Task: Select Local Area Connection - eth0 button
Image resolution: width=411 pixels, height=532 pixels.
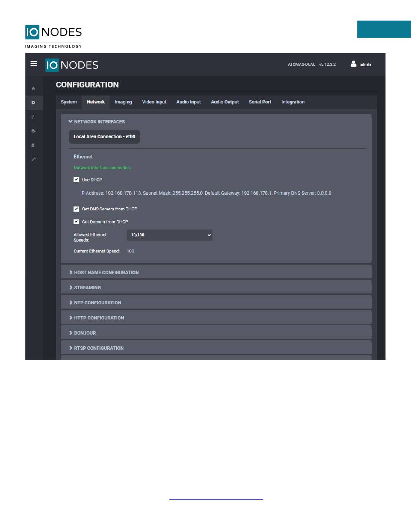Action: pyautogui.click(x=104, y=136)
